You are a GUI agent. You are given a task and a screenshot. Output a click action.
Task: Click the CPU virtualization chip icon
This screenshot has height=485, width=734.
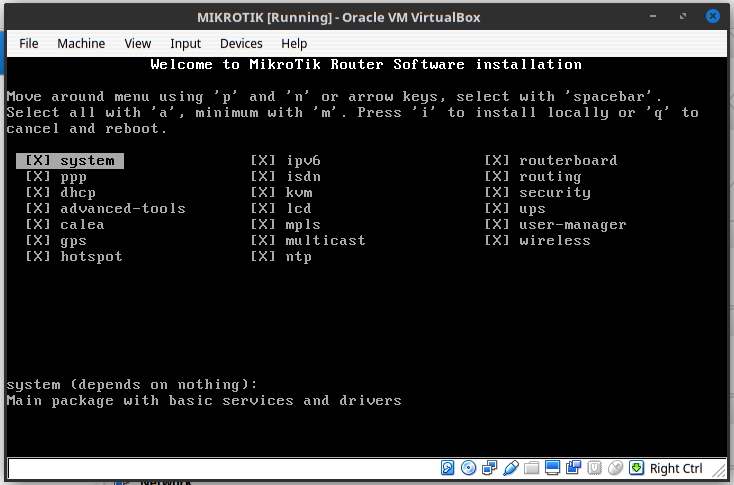[594, 468]
